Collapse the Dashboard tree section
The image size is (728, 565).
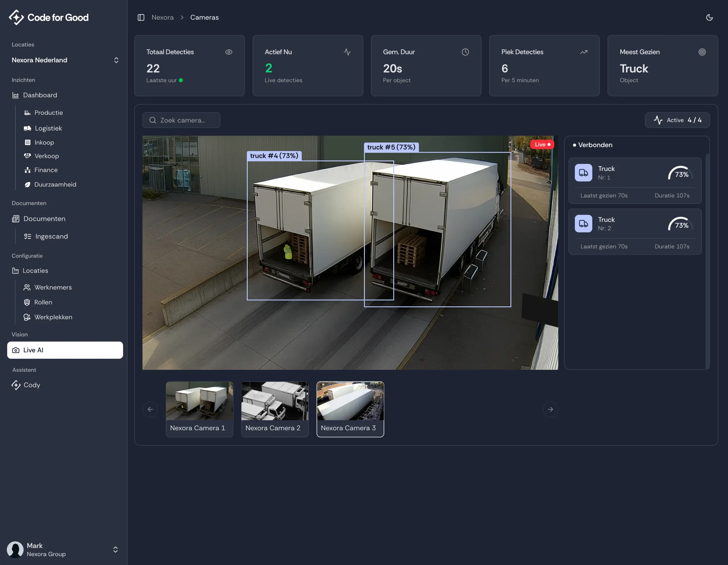click(x=40, y=95)
